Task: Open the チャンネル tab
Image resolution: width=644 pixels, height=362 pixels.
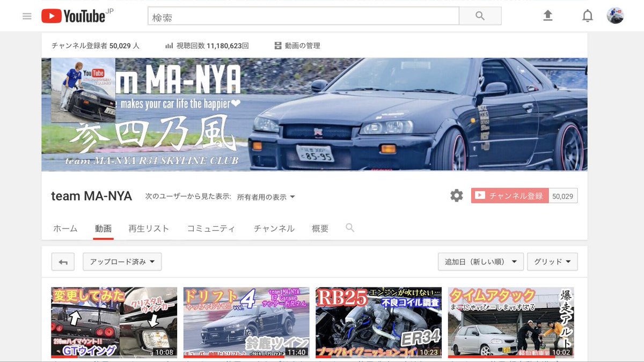Action: click(x=274, y=228)
